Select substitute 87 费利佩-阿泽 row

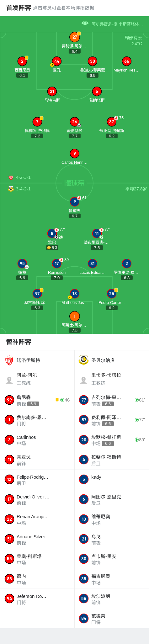(112, 420)
